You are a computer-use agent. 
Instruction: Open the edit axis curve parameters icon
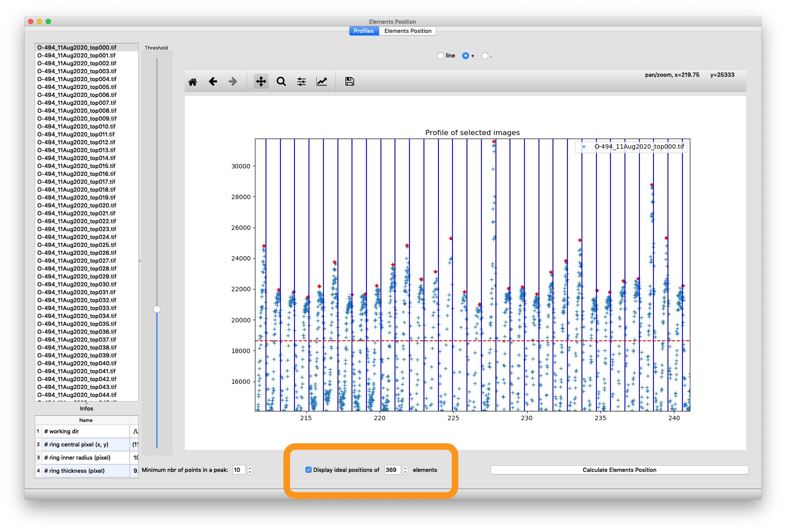322,82
